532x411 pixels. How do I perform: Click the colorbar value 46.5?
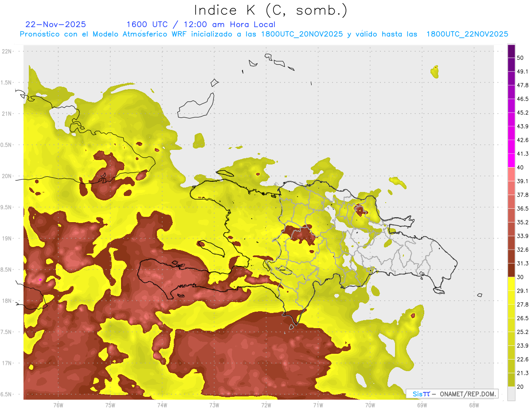pos(523,99)
